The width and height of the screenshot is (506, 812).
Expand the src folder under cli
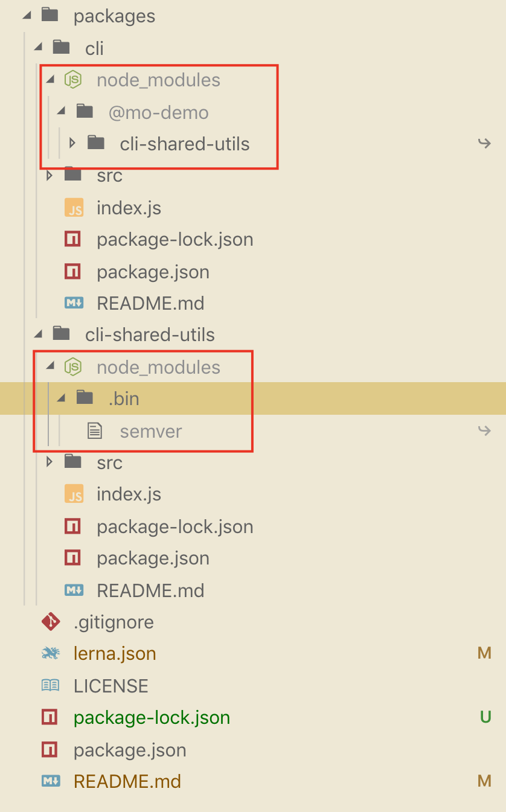50,176
